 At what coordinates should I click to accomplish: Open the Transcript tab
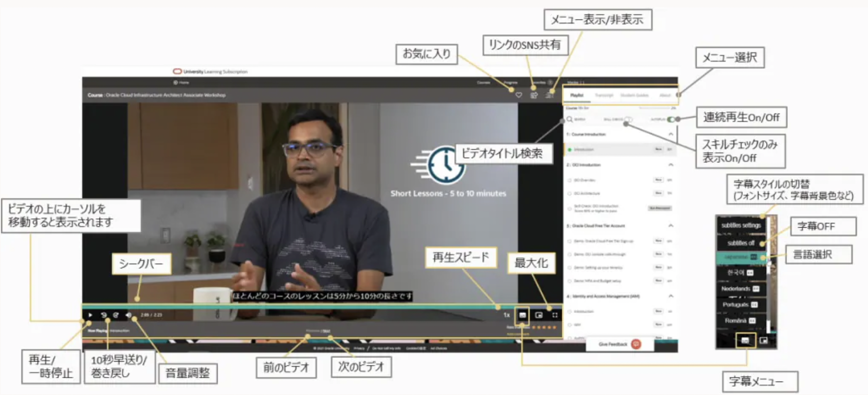click(604, 95)
